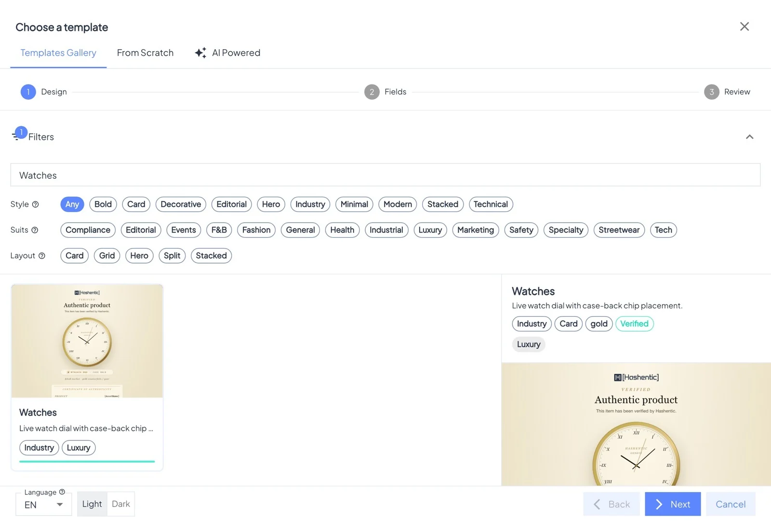Screen dimensions: 771x532
Task: Click the AI Powered sparkle icon
Action: coord(200,53)
